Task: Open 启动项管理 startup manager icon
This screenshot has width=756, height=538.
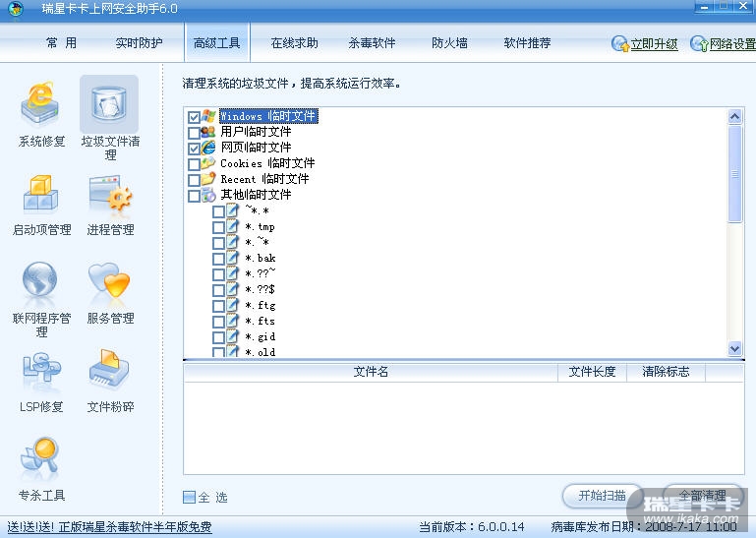Action: point(40,193)
